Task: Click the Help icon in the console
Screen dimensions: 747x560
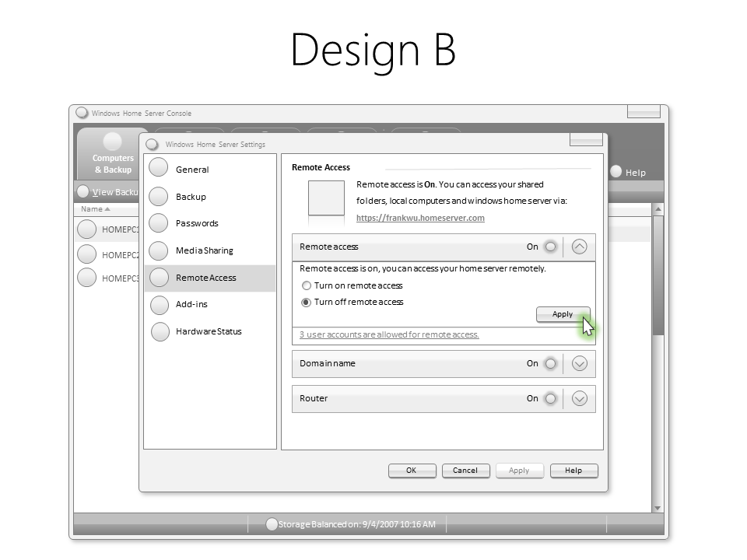Action: [x=616, y=171]
